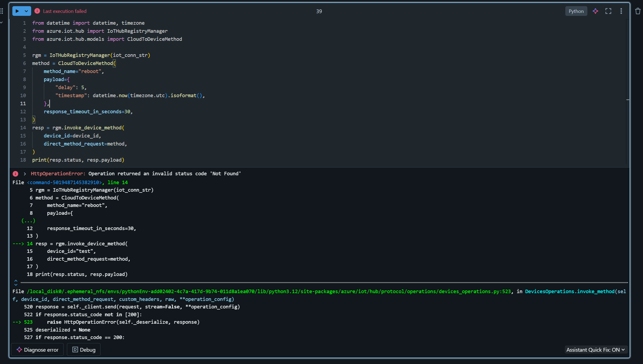Click the output error indicator icon

16,174
